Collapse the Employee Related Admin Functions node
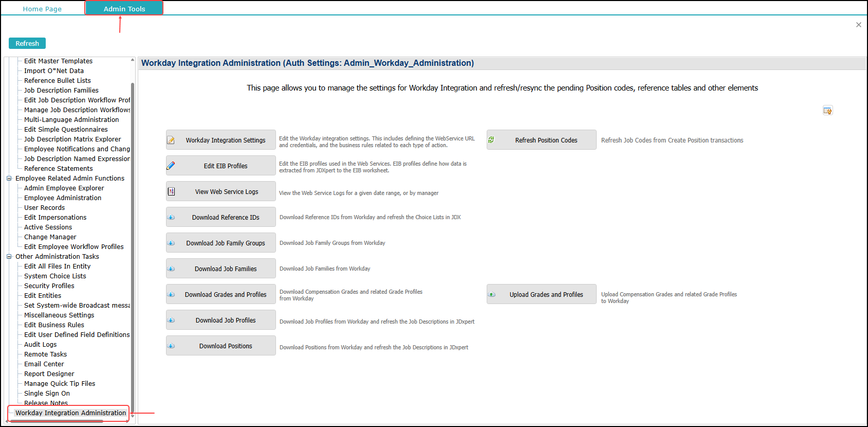This screenshot has height=427, width=868. pos(9,179)
